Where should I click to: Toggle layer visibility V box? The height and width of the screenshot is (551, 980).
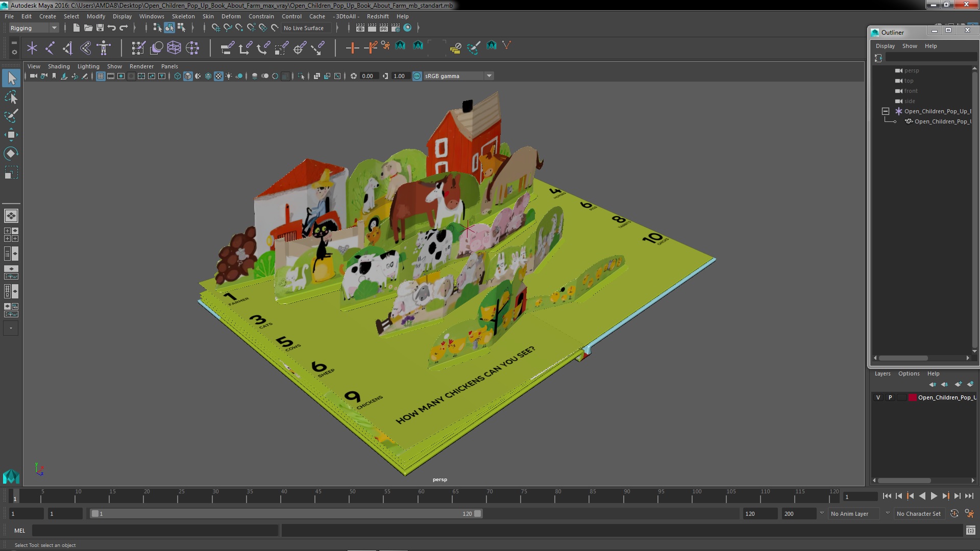click(x=878, y=397)
